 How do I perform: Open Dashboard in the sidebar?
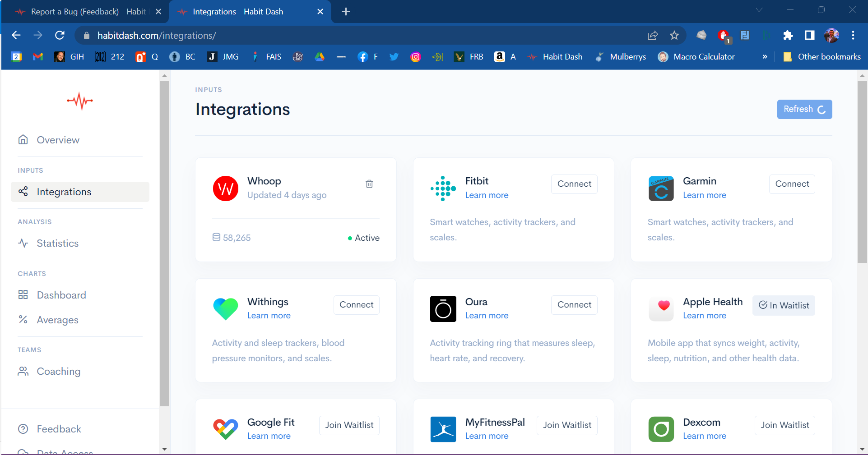click(80, 295)
